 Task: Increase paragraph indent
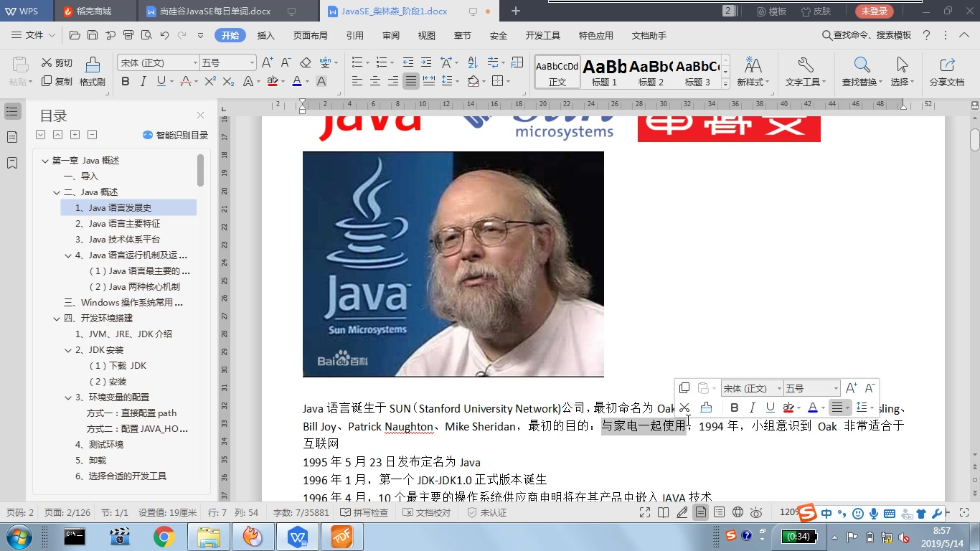(x=426, y=62)
